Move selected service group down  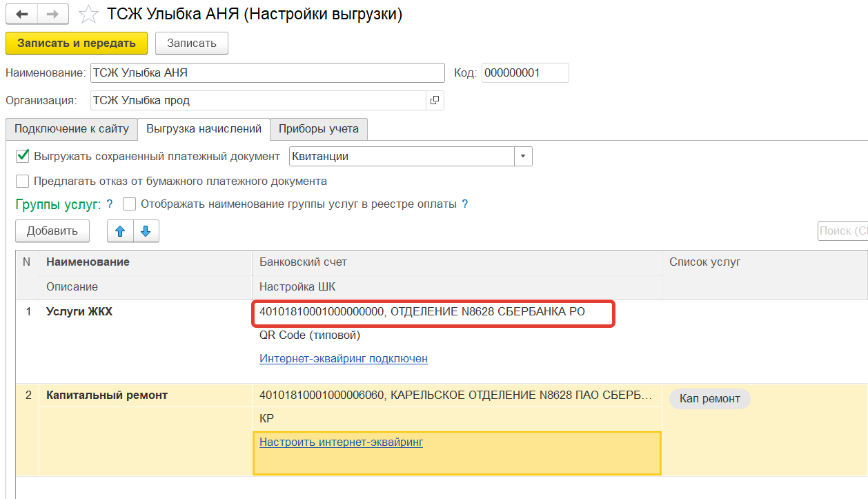click(x=146, y=231)
